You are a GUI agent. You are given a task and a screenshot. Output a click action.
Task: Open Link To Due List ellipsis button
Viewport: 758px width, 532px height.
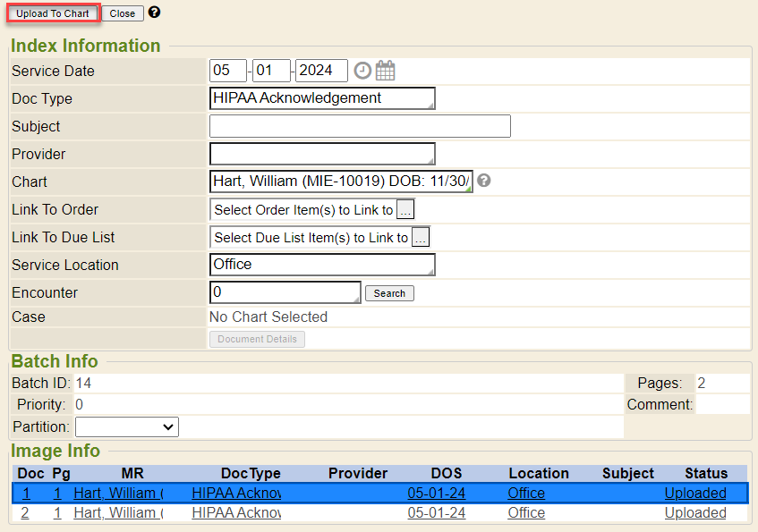(x=421, y=238)
